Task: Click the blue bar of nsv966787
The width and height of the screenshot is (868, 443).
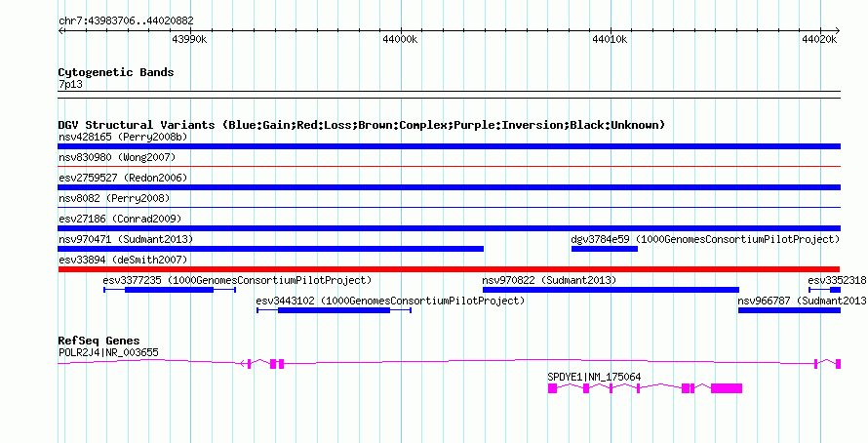Action: pos(789,310)
